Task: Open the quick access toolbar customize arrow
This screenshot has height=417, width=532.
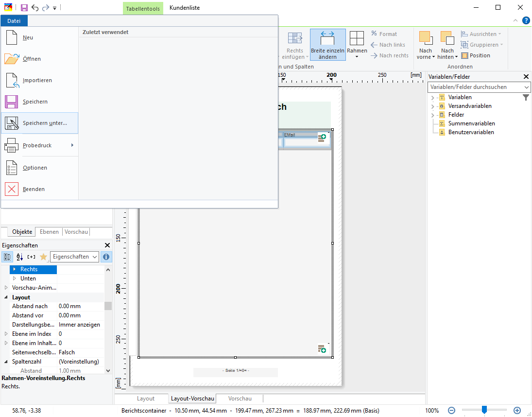Action: [x=54, y=8]
